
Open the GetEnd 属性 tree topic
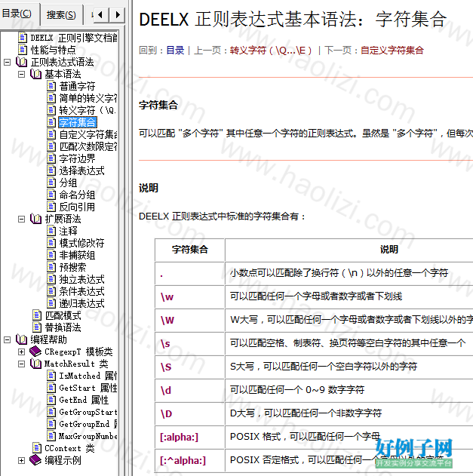point(84,400)
